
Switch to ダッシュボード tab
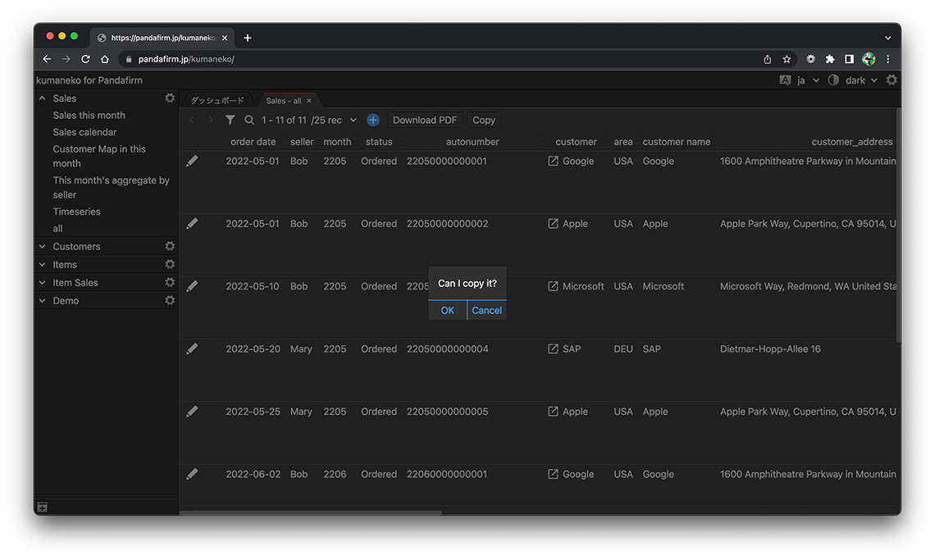click(217, 100)
